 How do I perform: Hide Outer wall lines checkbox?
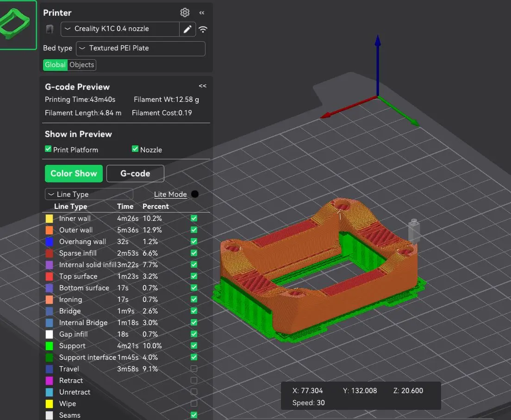[x=194, y=230]
